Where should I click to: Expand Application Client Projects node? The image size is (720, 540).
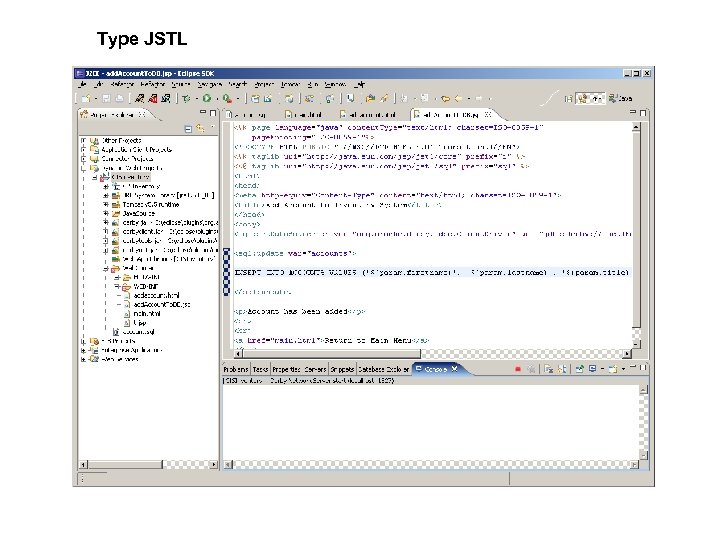point(83,149)
